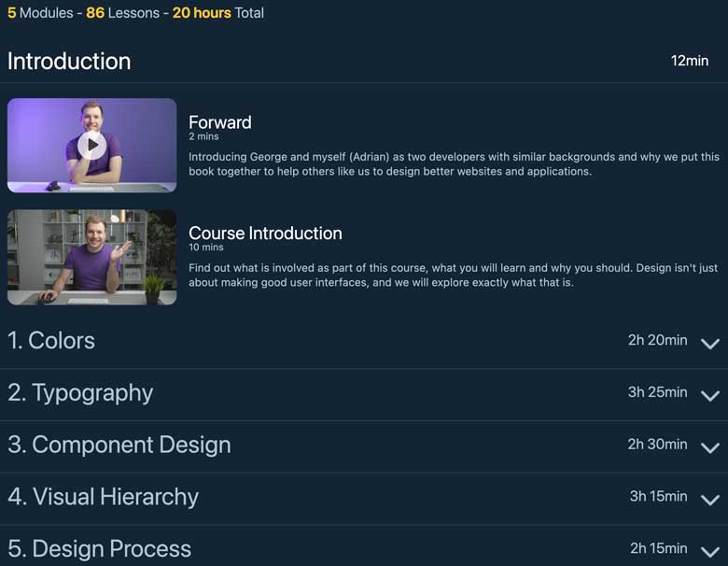This screenshot has width=728, height=566.
Task: Open the Forward lesson title
Action: (x=220, y=122)
